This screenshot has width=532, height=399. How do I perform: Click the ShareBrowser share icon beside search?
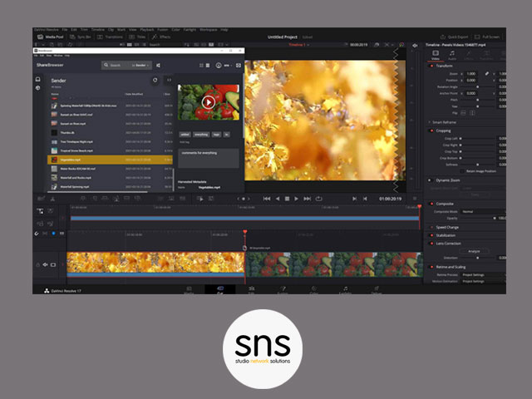point(158,65)
